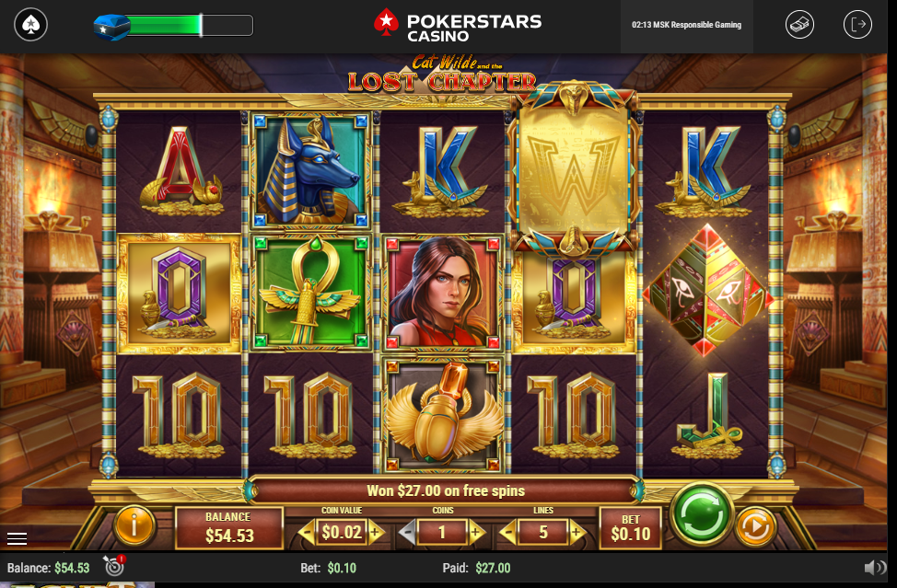Mute sound using speaker icon
Viewport: 897px width, 588px height.
pos(875,568)
